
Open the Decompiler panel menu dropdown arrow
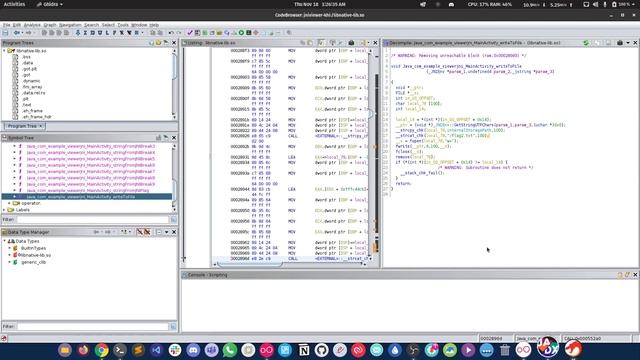point(628,43)
